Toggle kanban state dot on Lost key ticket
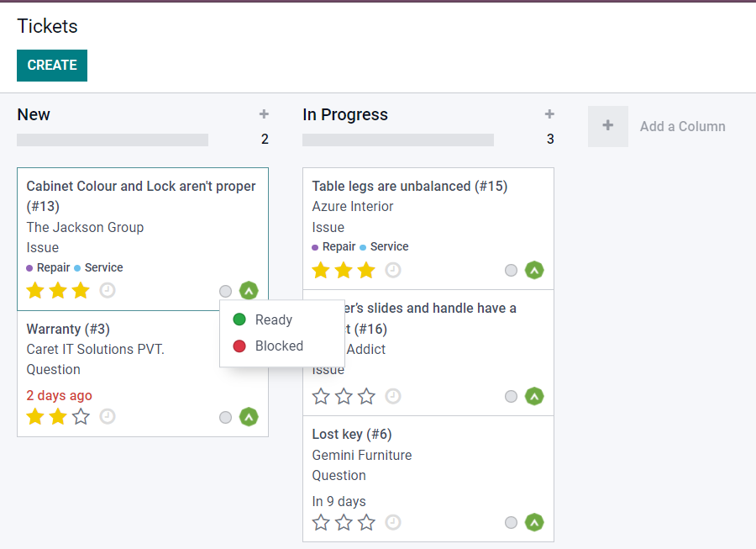Image resolution: width=756 pixels, height=549 pixels. pyautogui.click(x=511, y=523)
